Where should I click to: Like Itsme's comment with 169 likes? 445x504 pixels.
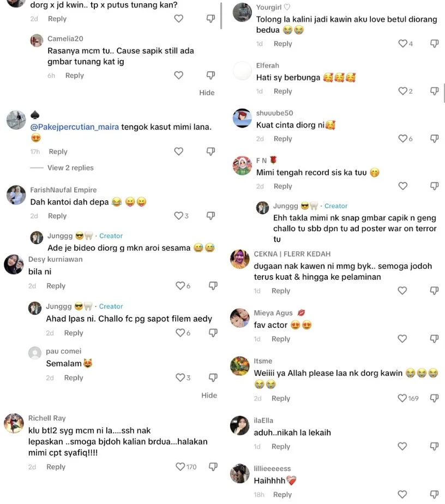(402, 398)
